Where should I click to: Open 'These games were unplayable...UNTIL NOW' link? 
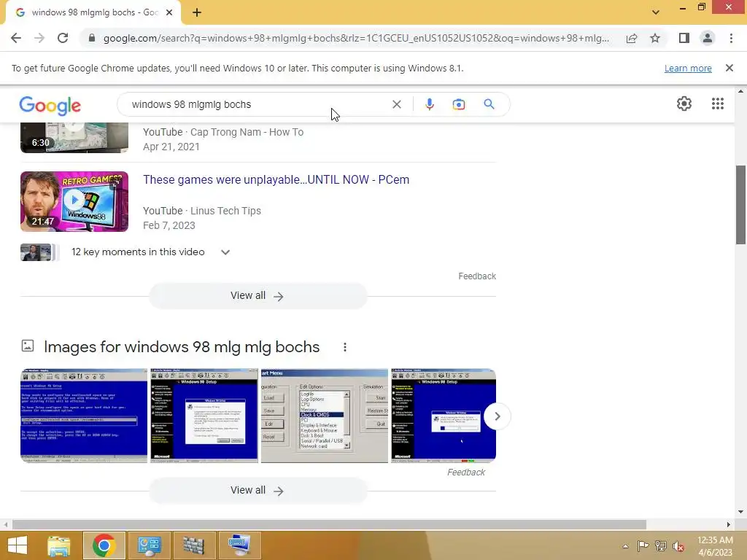(276, 179)
